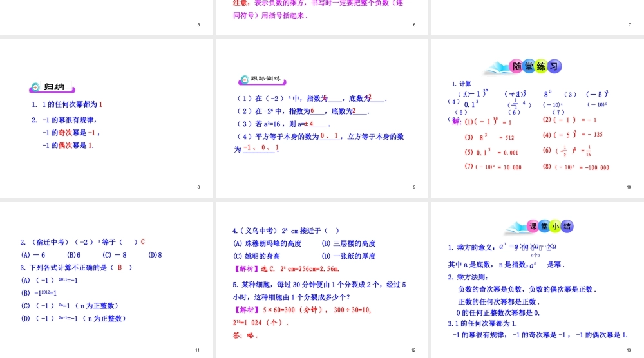Click option '(D) 8' on slide 11

155,255
